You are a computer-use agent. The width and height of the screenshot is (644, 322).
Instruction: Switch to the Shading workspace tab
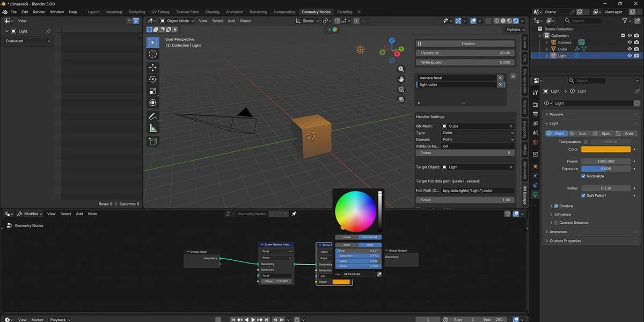(212, 12)
